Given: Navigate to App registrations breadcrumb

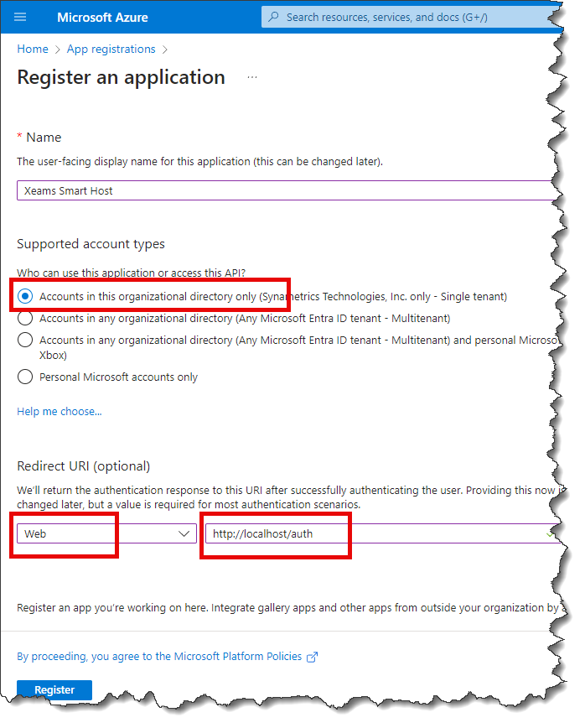Looking at the screenshot, I should (x=111, y=49).
